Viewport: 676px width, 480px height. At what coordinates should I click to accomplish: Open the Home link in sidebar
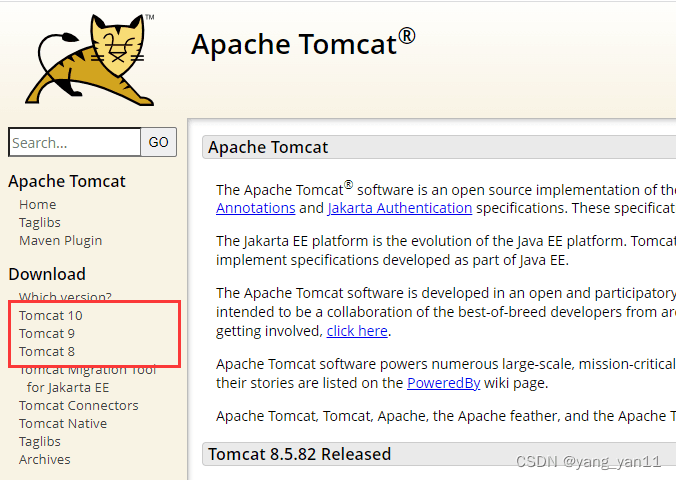point(37,204)
